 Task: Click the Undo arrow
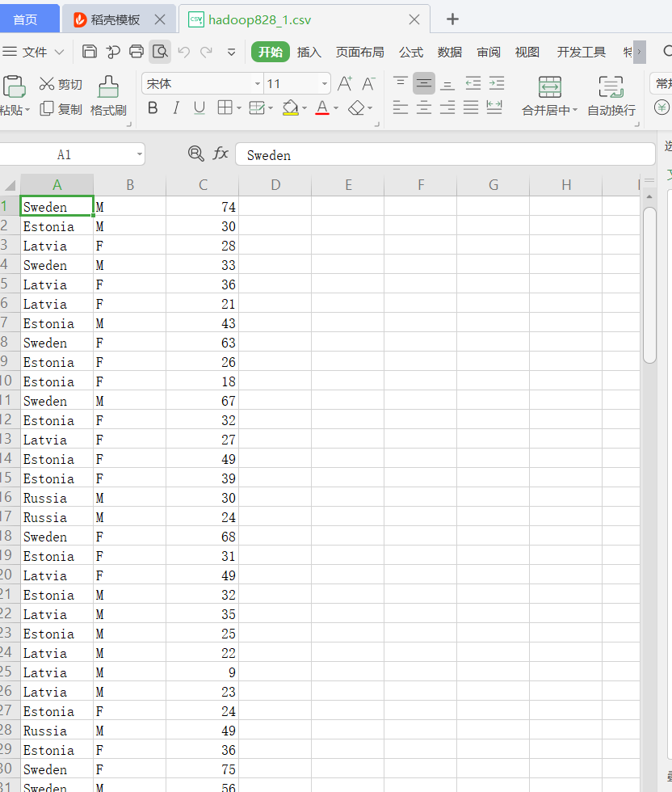(184, 52)
